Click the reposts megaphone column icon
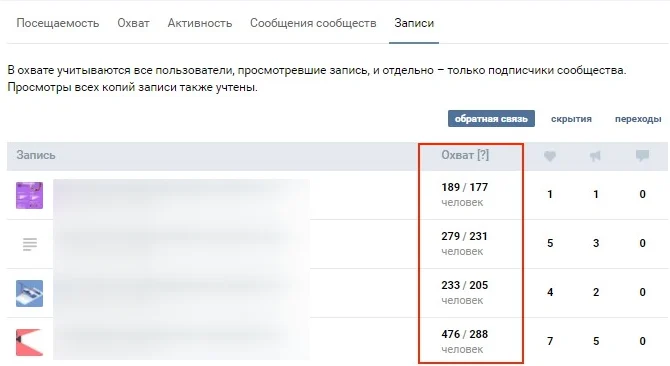 [x=595, y=156]
